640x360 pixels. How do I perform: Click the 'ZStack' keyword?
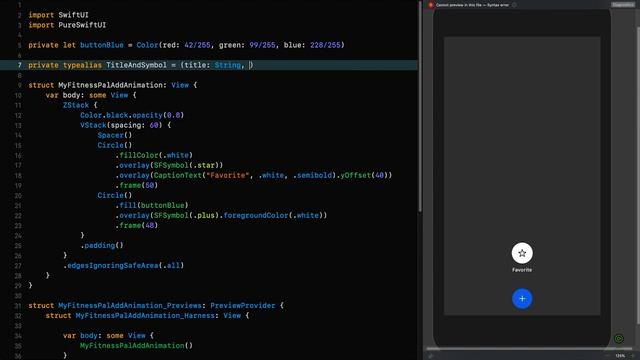coord(76,105)
